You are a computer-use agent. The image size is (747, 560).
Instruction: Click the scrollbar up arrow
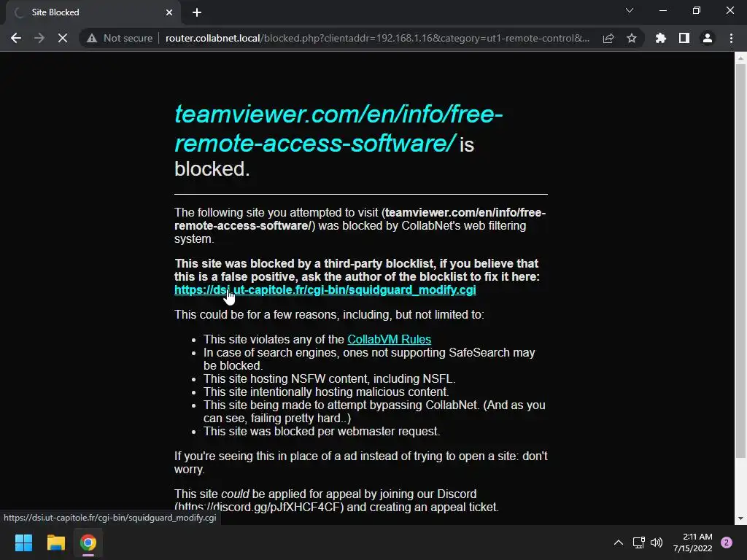[740, 58]
